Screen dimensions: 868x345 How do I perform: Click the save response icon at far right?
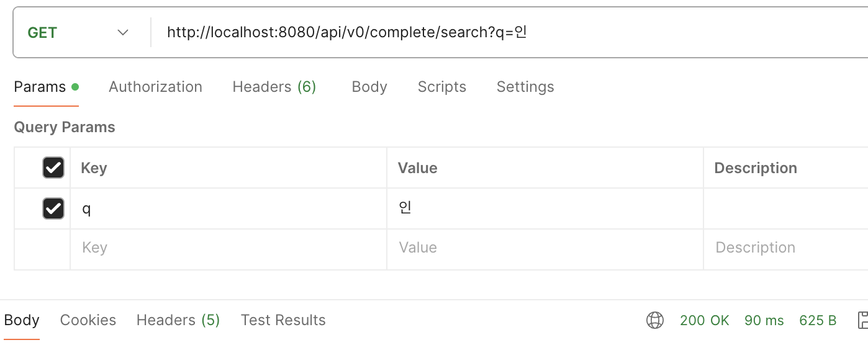click(862, 320)
